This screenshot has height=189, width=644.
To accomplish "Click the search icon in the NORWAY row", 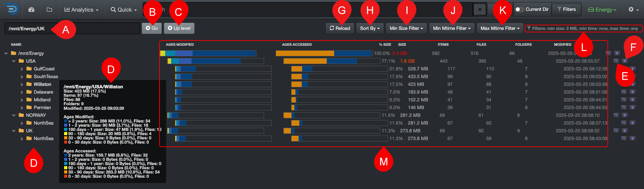I will click(616, 115).
